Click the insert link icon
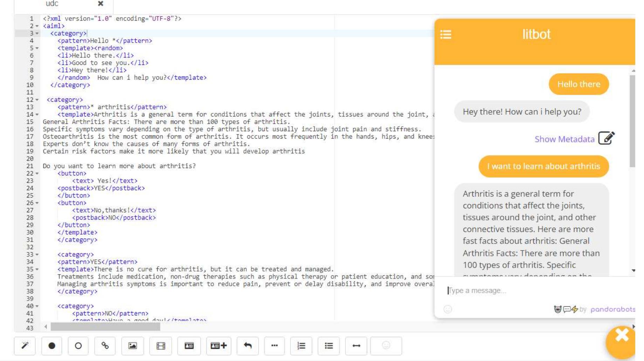 coord(105,346)
